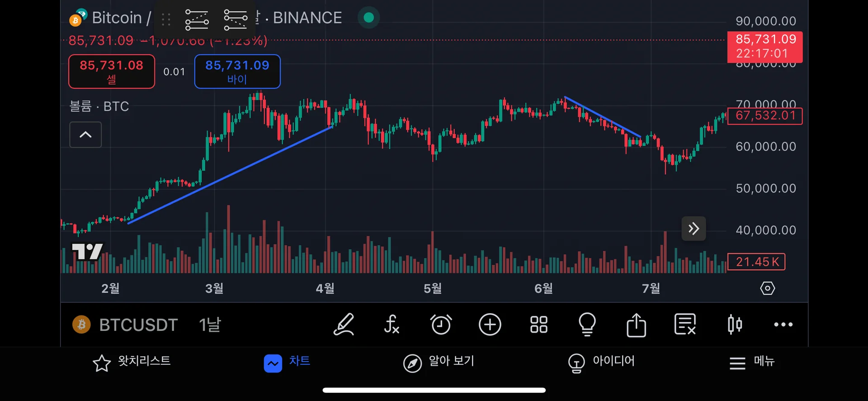
Task: Tap the blue buy 85,731.09 button
Action: [x=237, y=72]
